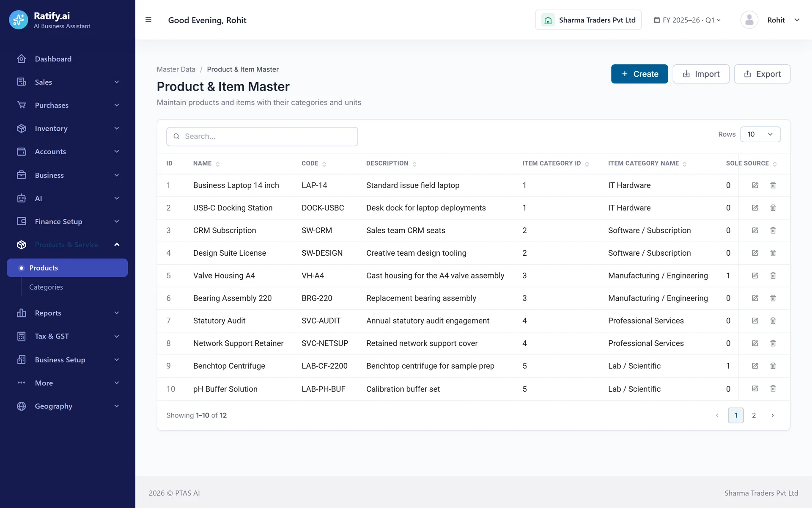Screen dimensions: 812x508
Task: Edit the pH Buffer Solution row
Action: (x=755, y=389)
